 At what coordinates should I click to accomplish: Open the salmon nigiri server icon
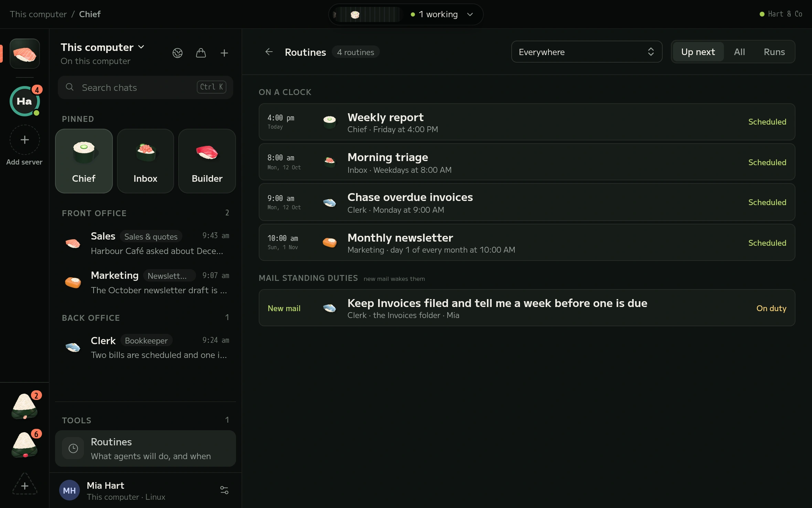24,54
